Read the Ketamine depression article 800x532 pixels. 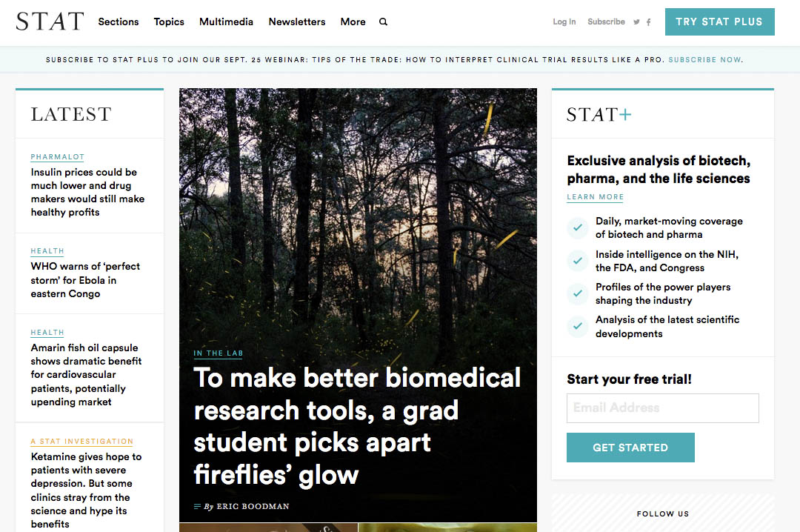[86, 490]
